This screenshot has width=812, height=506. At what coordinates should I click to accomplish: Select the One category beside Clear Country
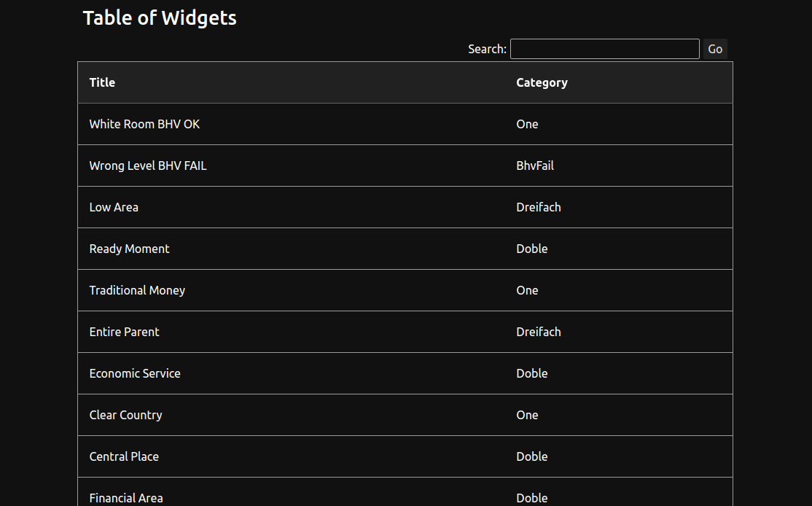(527, 415)
